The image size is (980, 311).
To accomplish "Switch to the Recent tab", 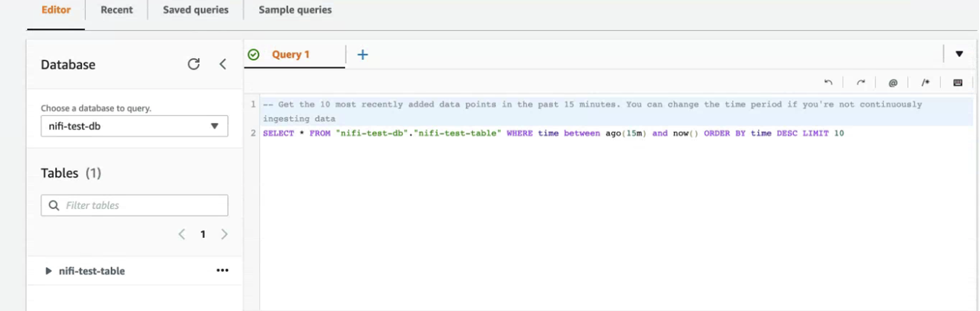I will click(x=117, y=10).
